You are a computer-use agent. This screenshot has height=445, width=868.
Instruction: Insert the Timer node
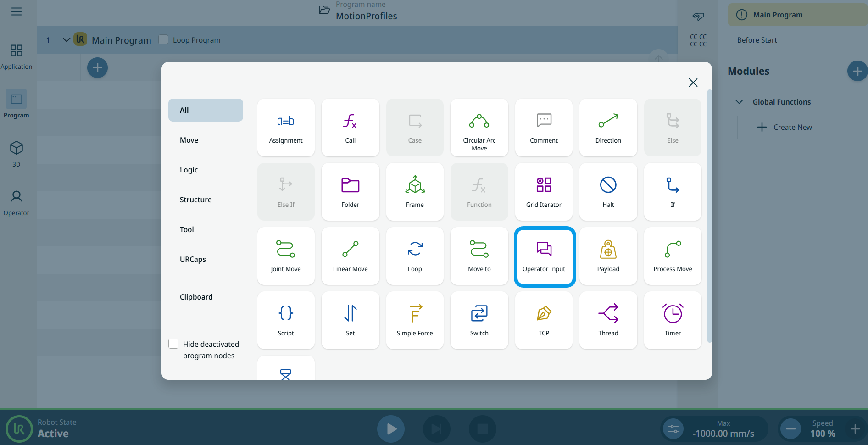[672, 320]
